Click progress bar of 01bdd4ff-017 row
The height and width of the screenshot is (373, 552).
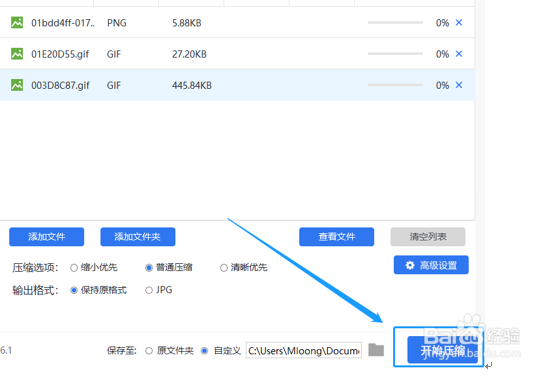(395, 23)
